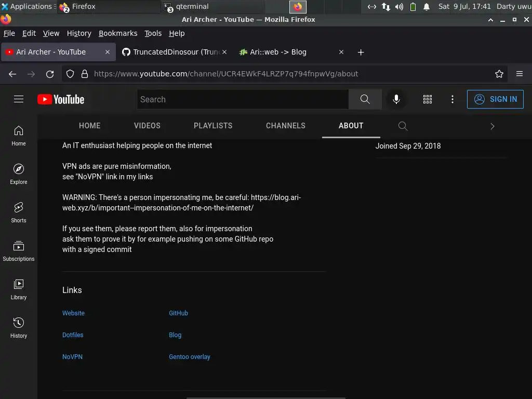Switch to qterminal in the taskbar
532x399 pixels.
click(x=212, y=6)
